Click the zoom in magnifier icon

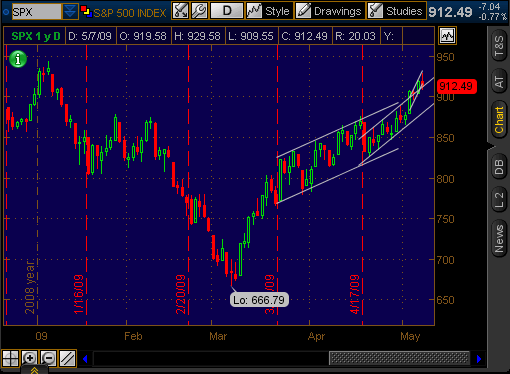click(29, 358)
